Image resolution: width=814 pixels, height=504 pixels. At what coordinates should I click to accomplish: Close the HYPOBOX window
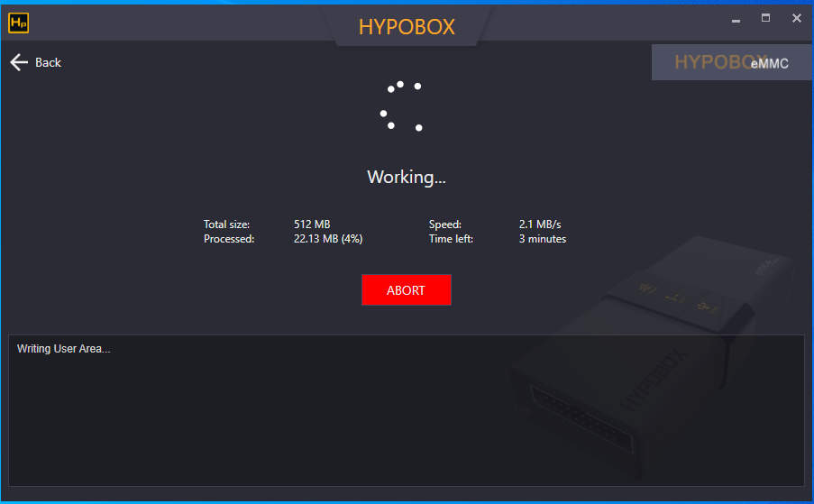coord(796,18)
